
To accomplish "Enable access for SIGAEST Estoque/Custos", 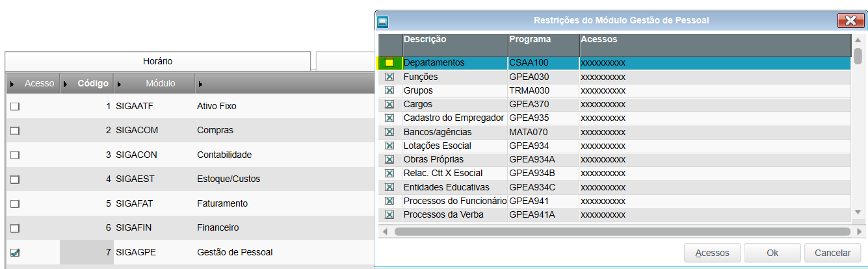I will click(x=15, y=179).
